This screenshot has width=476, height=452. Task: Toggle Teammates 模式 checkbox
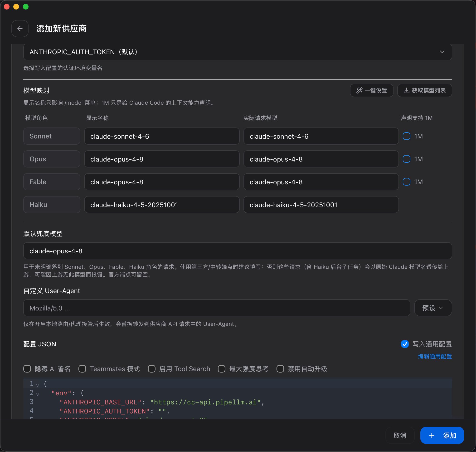click(x=82, y=369)
